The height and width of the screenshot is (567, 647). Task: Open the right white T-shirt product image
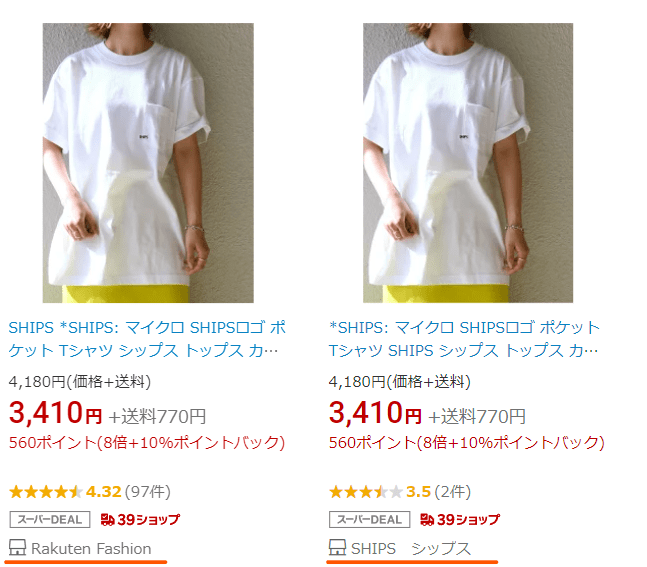468,163
